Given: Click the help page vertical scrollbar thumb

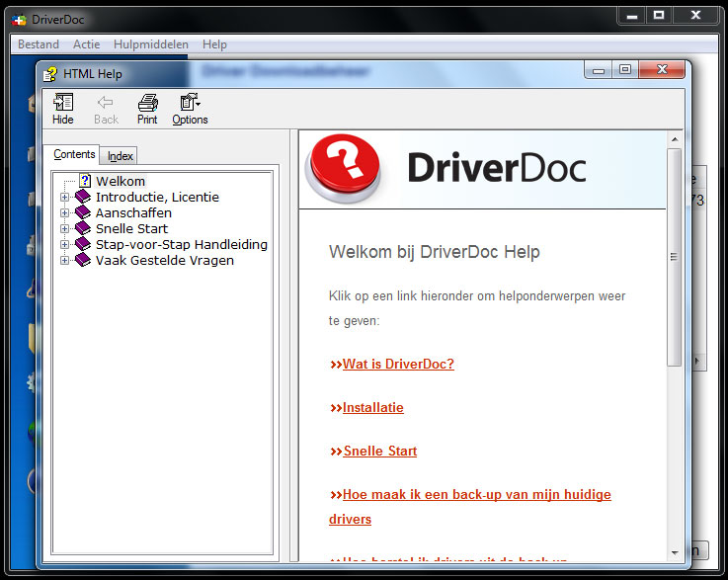Looking at the screenshot, I should (675, 257).
